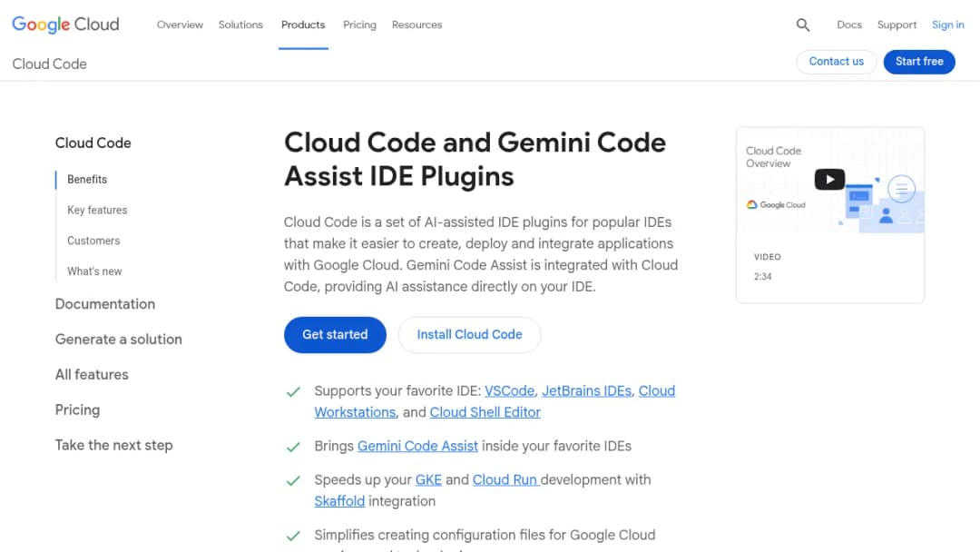Screen dimensions: 980x552
Task: Open Take the next step in sidebar
Action: [113, 445]
